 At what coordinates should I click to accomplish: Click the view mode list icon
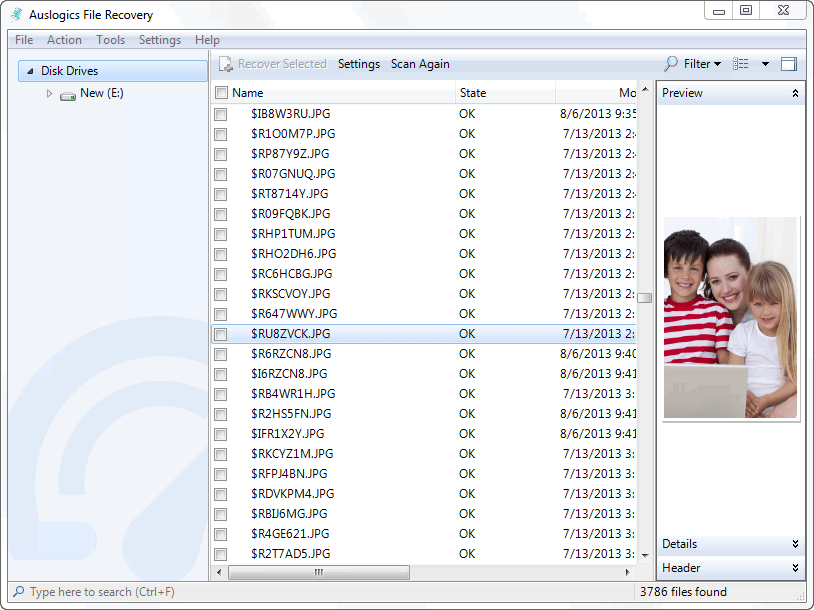click(741, 64)
